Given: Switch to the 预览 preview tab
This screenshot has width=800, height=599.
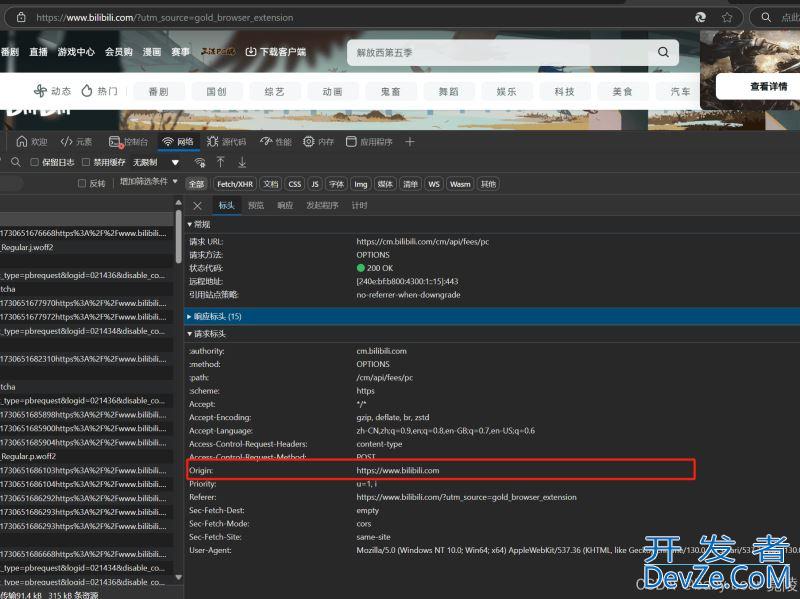Looking at the screenshot, I should pyautogui.click(x=256, y=206).
